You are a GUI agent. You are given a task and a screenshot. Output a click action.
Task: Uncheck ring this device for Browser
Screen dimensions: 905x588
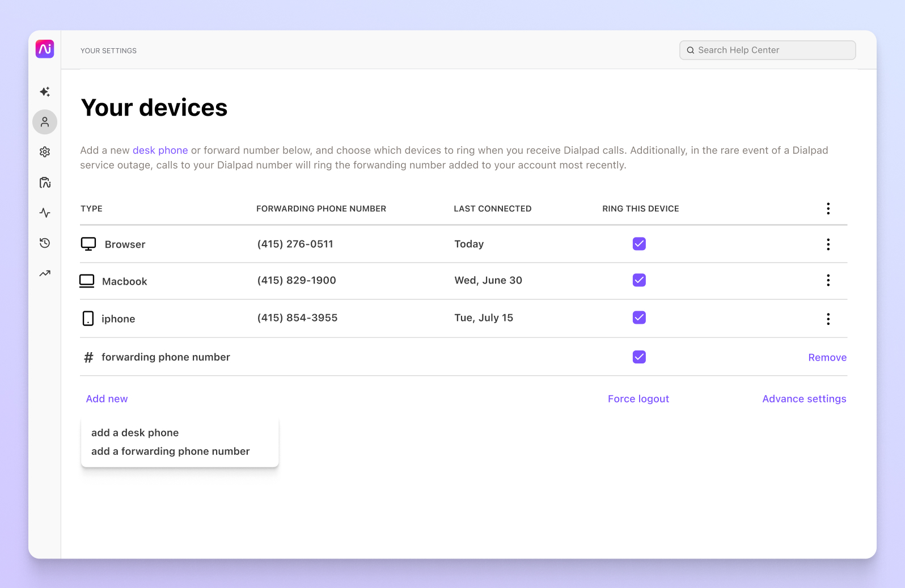point(639,244)
